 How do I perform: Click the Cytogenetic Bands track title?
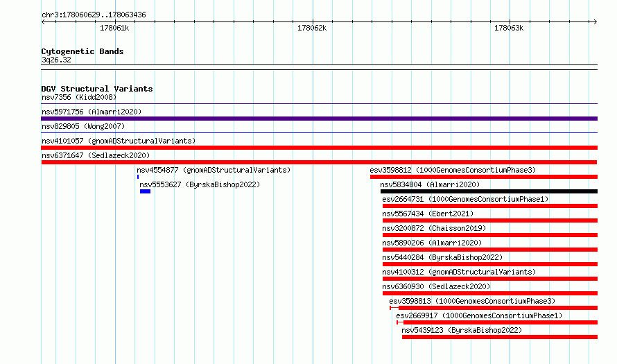point(82,51)
